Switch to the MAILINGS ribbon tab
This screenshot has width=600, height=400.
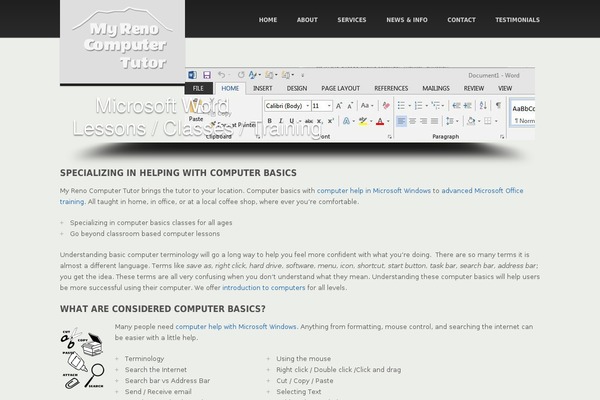pyautogui.click(x=436, y=88)
